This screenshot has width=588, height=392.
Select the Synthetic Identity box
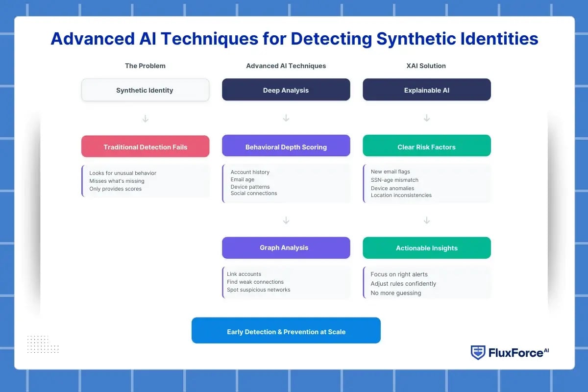click(x=145, y=90)
